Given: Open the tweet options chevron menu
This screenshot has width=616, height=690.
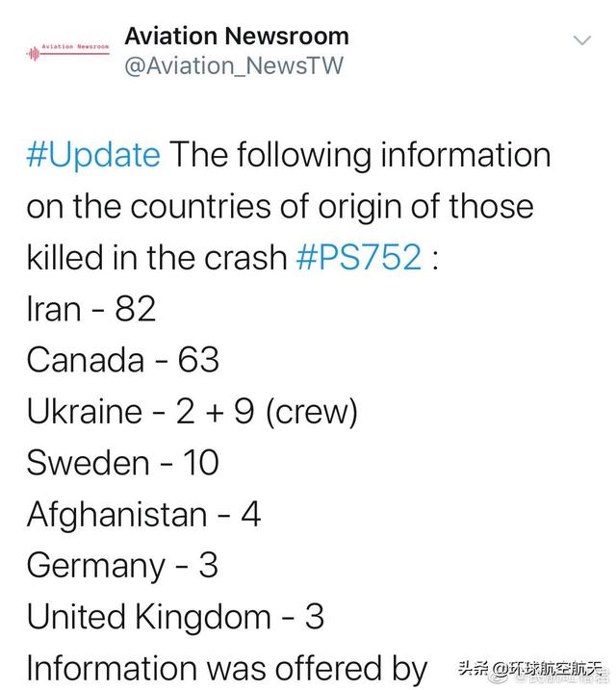Looking at the screenshot, I should [x=582, y=40].
